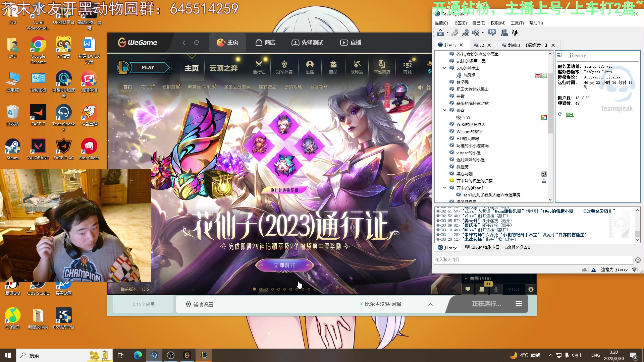
Task: Open the 藏品 collection icon
Action: tap(333, 67)
